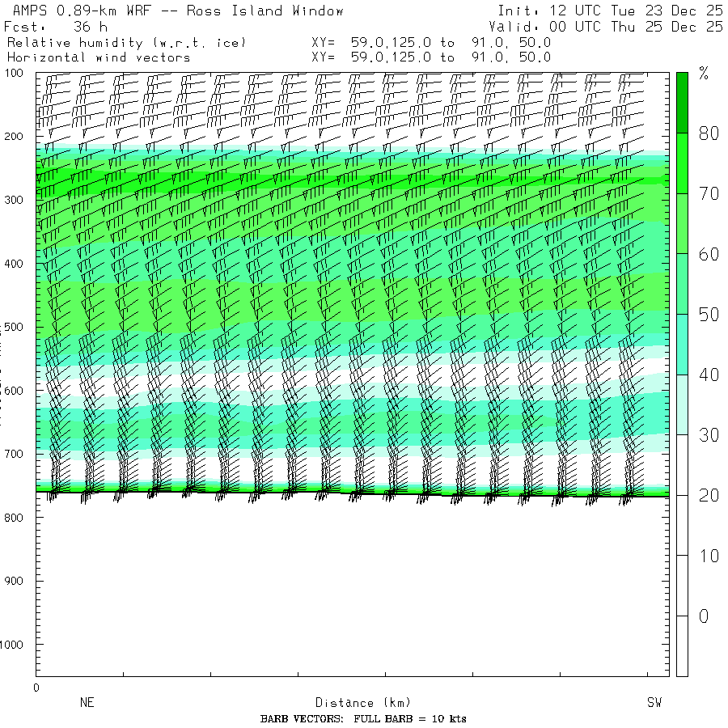Screen dimensions: 728x728
Task: Click the percent symbol above the colorbar
Action: 704,74
